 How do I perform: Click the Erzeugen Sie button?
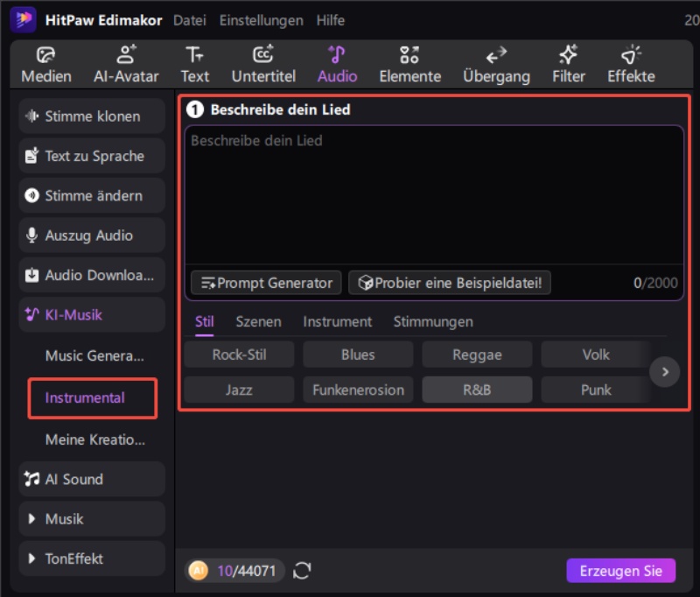click(621, 571)
